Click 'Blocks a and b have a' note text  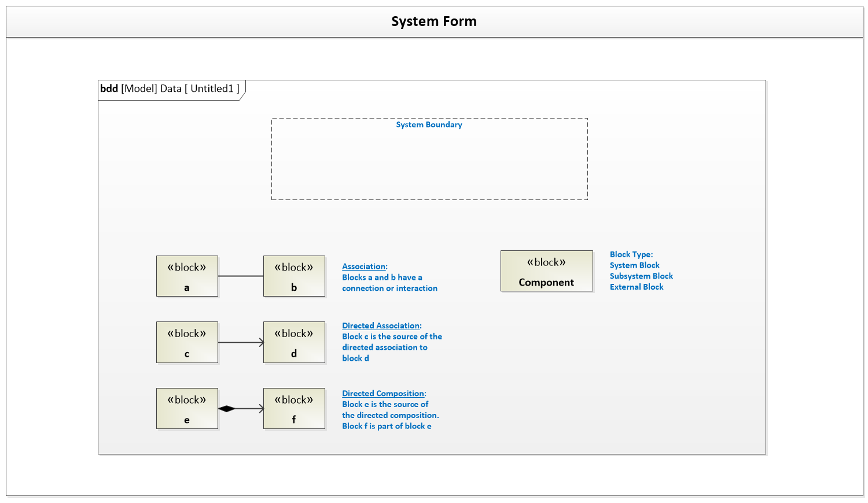tap(382, 278)
